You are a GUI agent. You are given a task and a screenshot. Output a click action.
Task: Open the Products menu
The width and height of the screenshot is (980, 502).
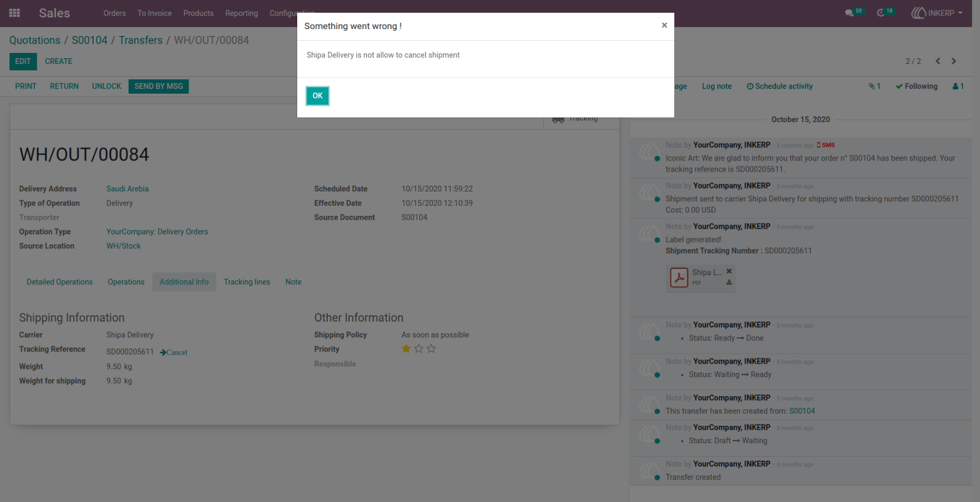[x=198, y=13]
